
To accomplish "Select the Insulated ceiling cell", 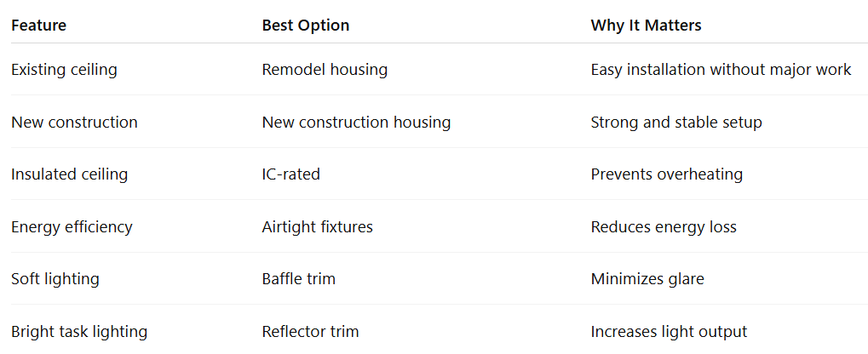I will click(x=69, y=174).
